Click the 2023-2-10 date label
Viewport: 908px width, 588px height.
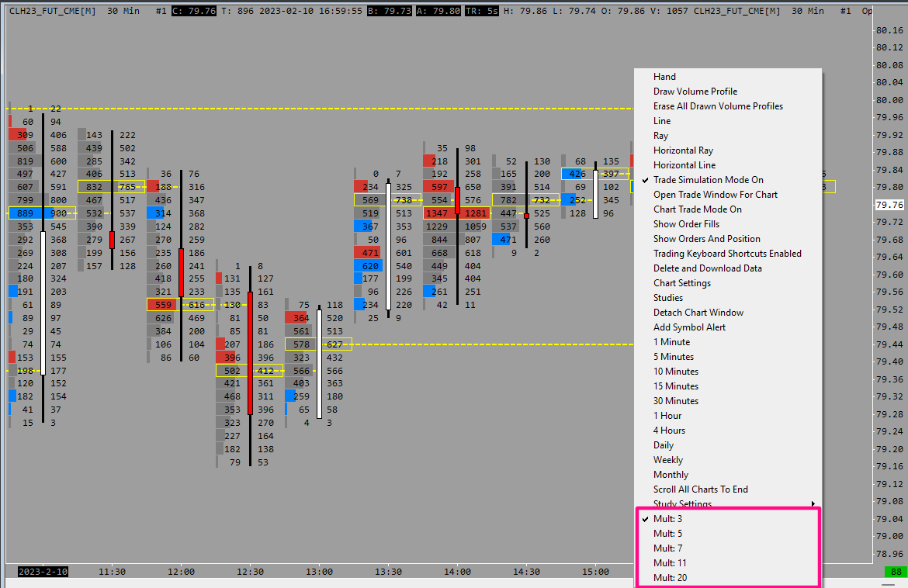point(43,572)
